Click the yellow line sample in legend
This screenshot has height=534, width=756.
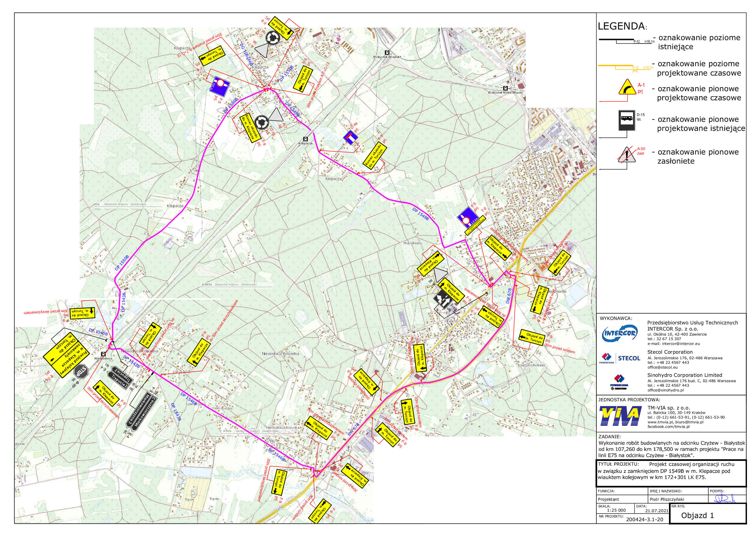coord(615,66)
